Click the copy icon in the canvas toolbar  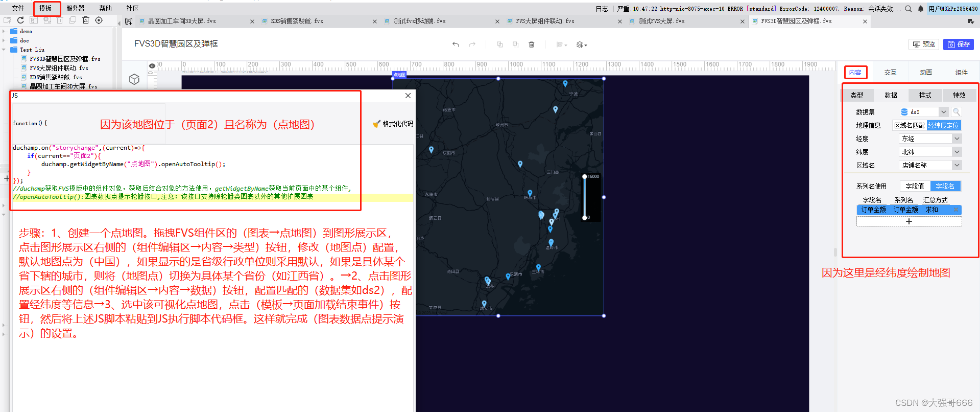click(500, 44)
